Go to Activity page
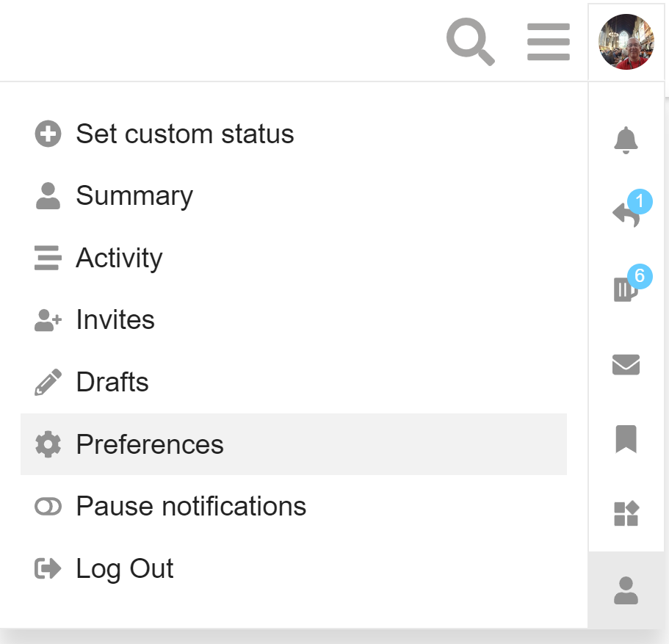This screenshot has height=644, width=669. [x=119, y=258]
